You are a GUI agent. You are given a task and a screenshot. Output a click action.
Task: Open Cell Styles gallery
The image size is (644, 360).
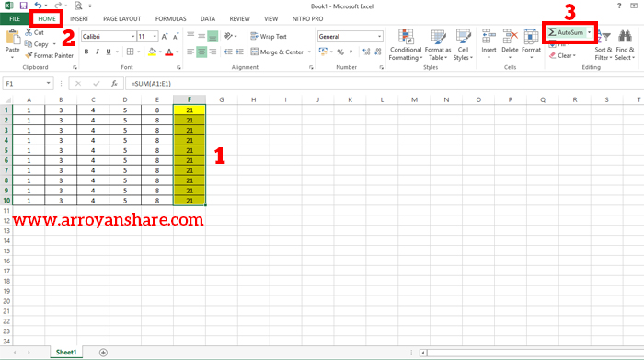[x=463, y=45]
